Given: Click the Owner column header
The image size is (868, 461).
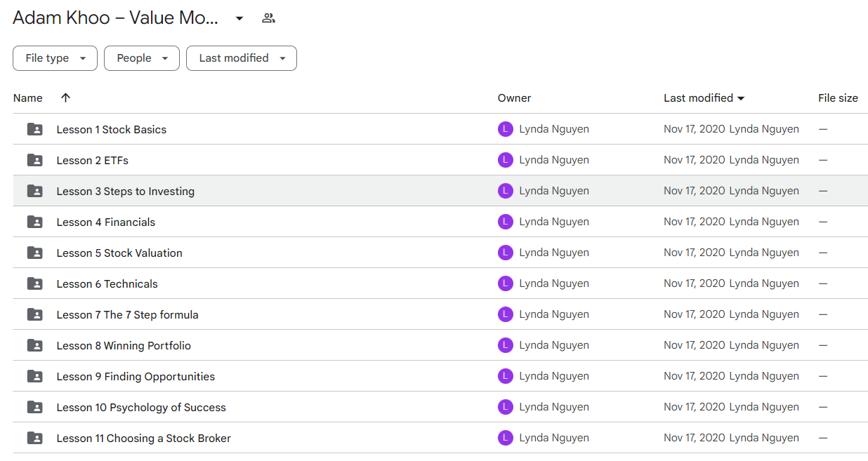Looking at the screenshot, I should [515, 98].
